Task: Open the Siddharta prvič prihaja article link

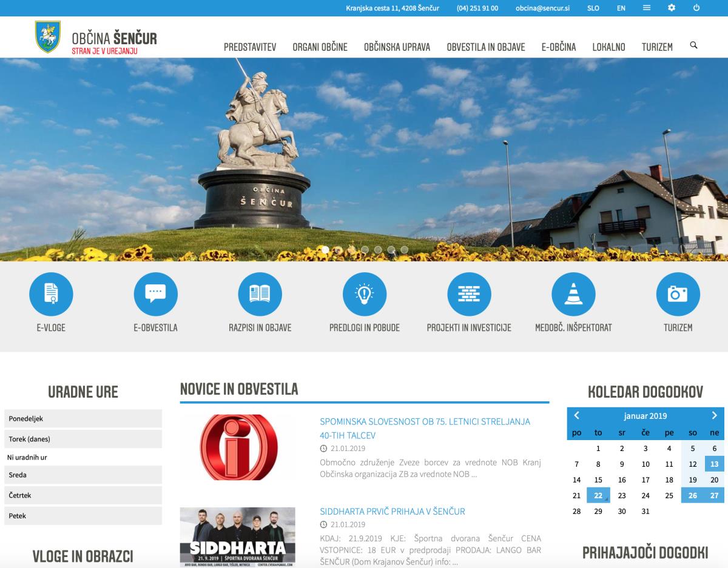Action: point(392,511)
